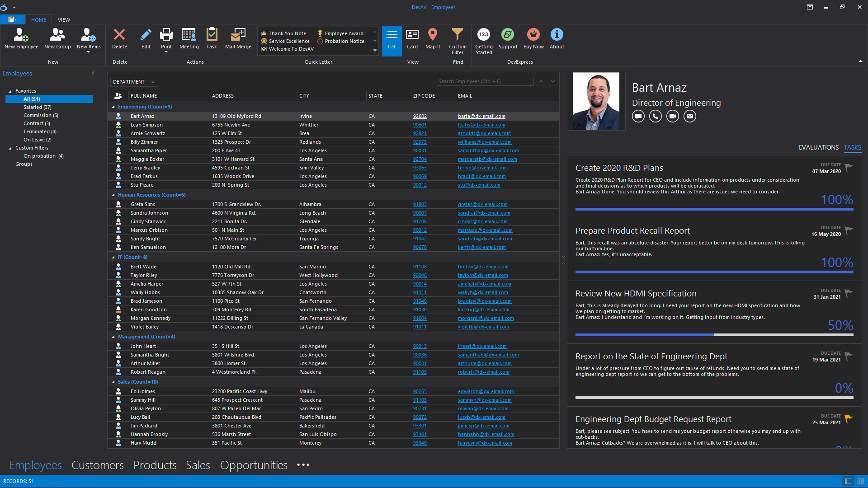
Task: Click the video call icon for Bart Arnaz
Action: (672, 117)
